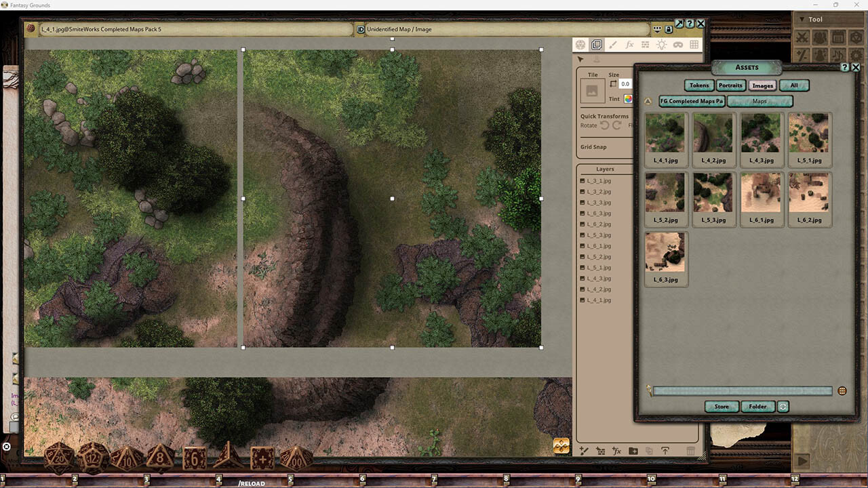The width and height of the screenshot is (868, 488).
Task: Open the fx effects tool
Action: [x=629, y=45]
